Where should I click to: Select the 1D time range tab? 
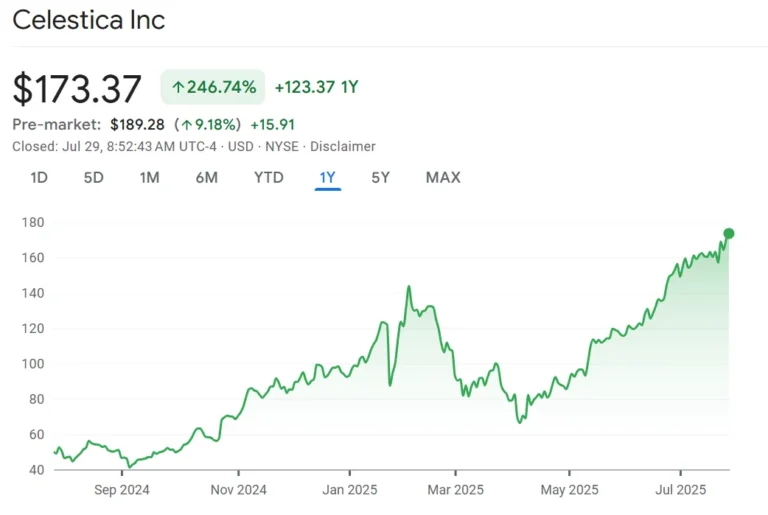pos(39,177)
